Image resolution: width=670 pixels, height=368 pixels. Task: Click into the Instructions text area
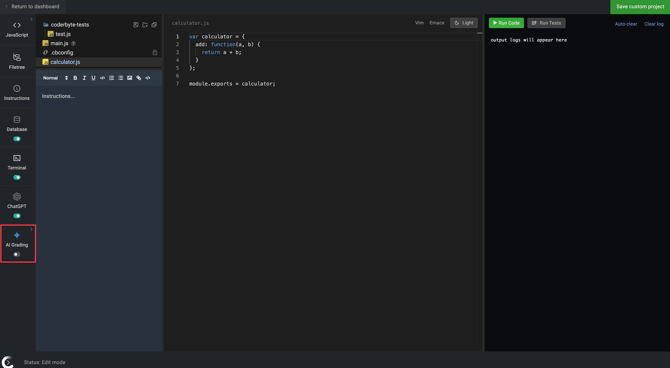point(99,218)
